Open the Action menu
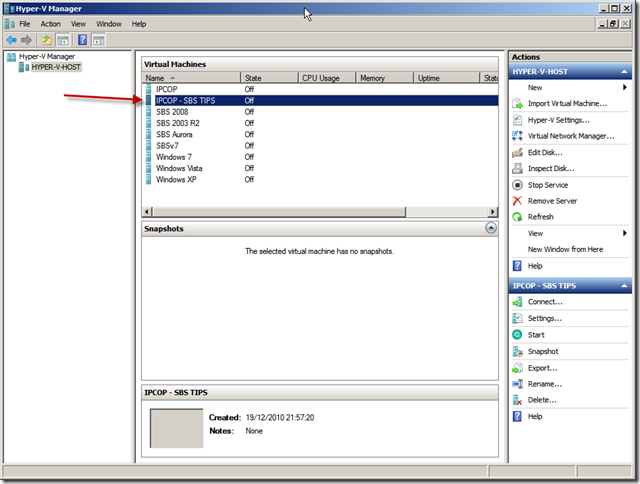This screenshot has height=484, width=640. coord(50,23)
